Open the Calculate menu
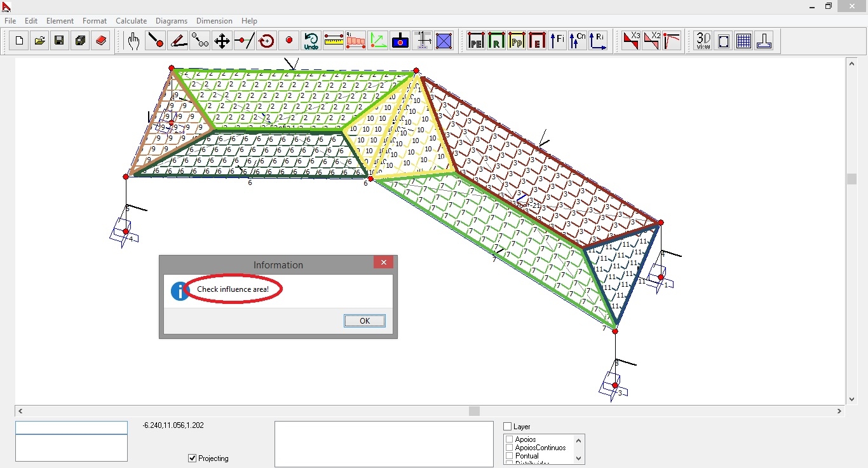The height and width of the screenshot is (468, 868). tap(131, 21)
